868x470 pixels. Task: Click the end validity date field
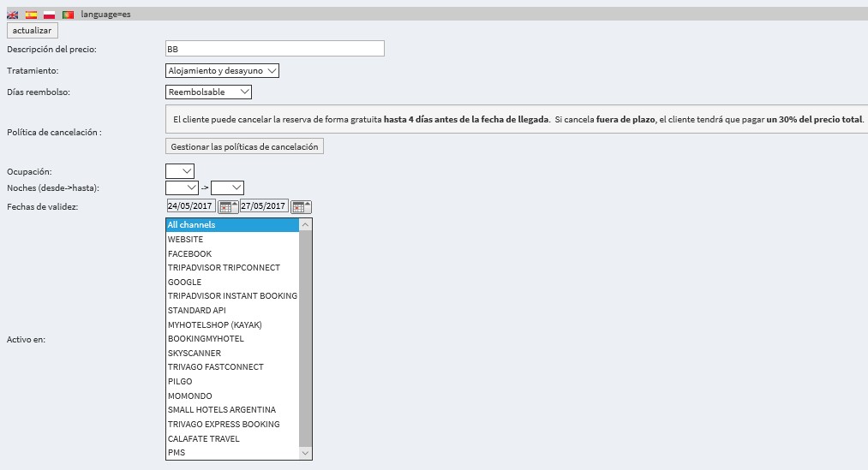[264, 205]
